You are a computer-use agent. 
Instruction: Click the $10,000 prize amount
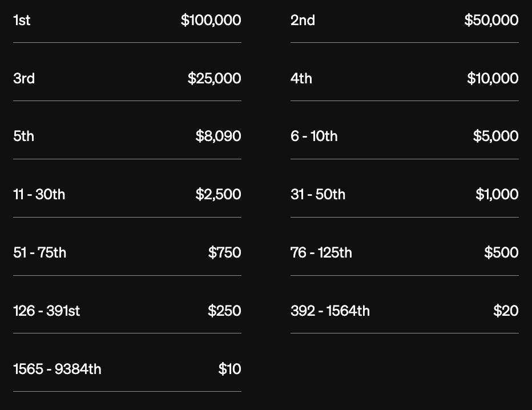[x=493, y=78]
